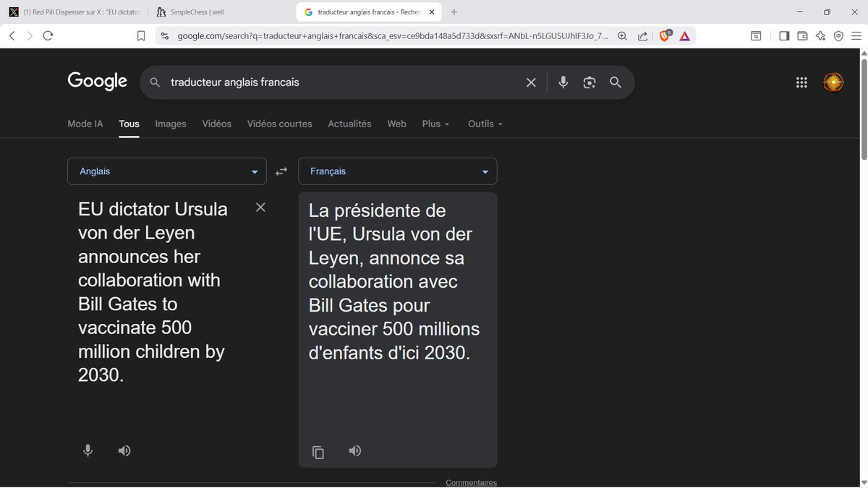Open Brave Rewards triangle icon

coord(684,35)
